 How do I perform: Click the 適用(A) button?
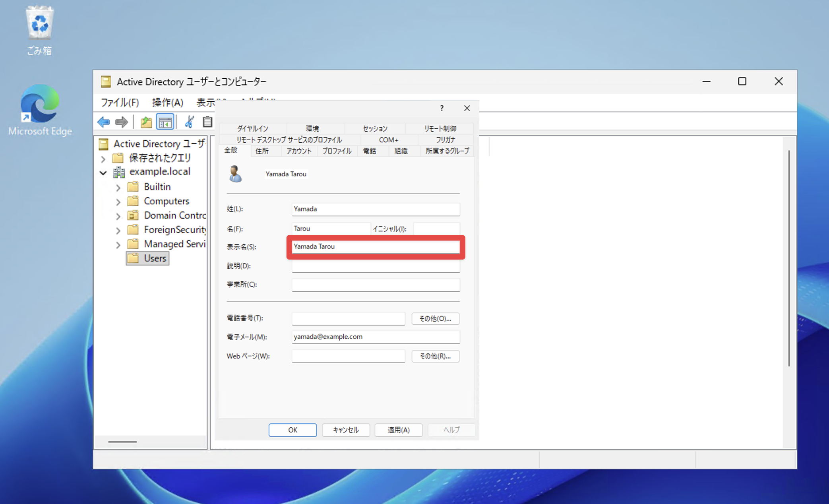pyautogui.click(x=399, y=430)
